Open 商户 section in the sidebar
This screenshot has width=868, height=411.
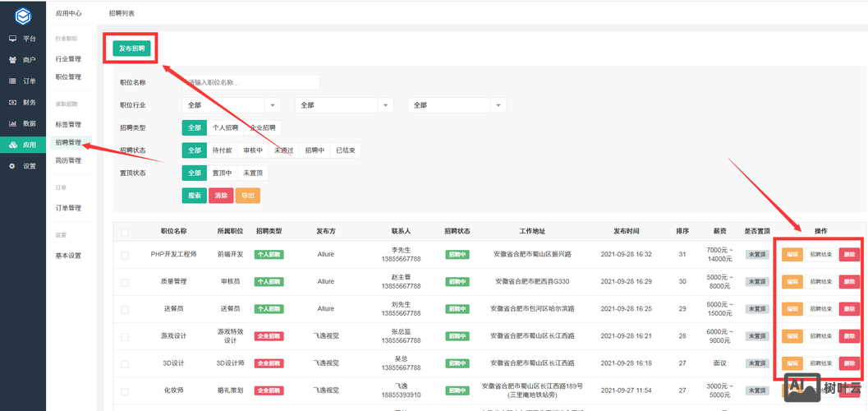pyautogui.click(x=22, y=60)
